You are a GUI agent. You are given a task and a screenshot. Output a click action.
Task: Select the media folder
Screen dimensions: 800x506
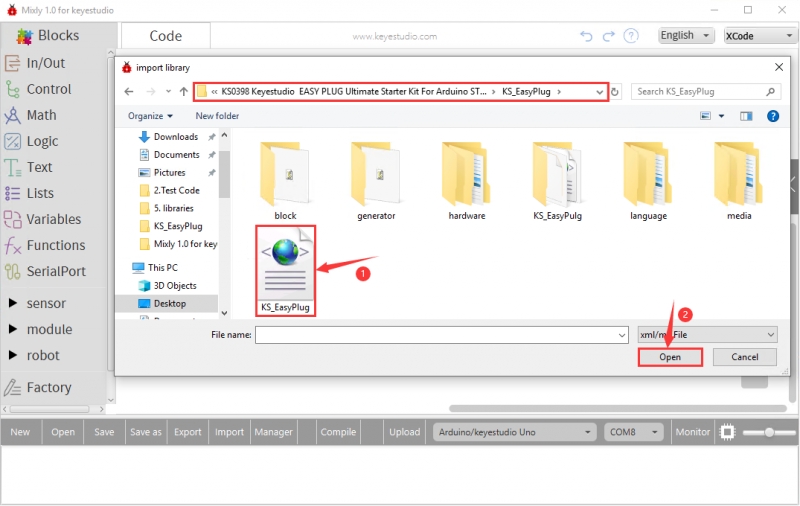[x=739, y=182]
